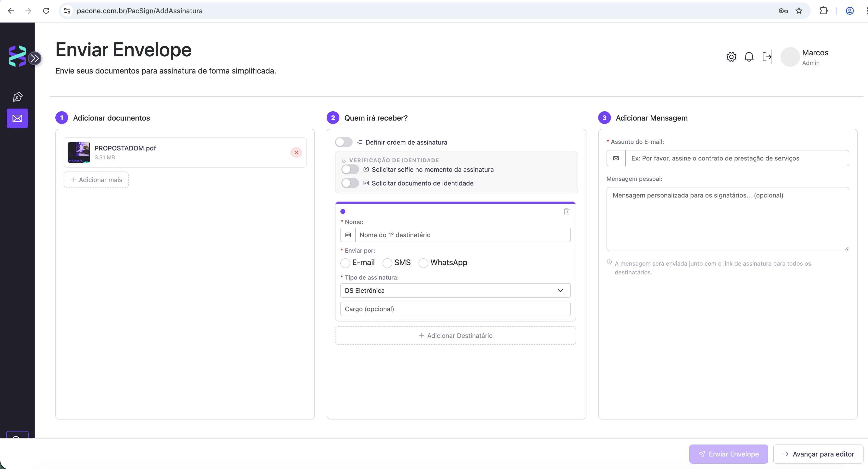The width and height of the screenshot is (868, 469).
Task: Toggle Definir ordem de assinatura switch
Action: 344,142
